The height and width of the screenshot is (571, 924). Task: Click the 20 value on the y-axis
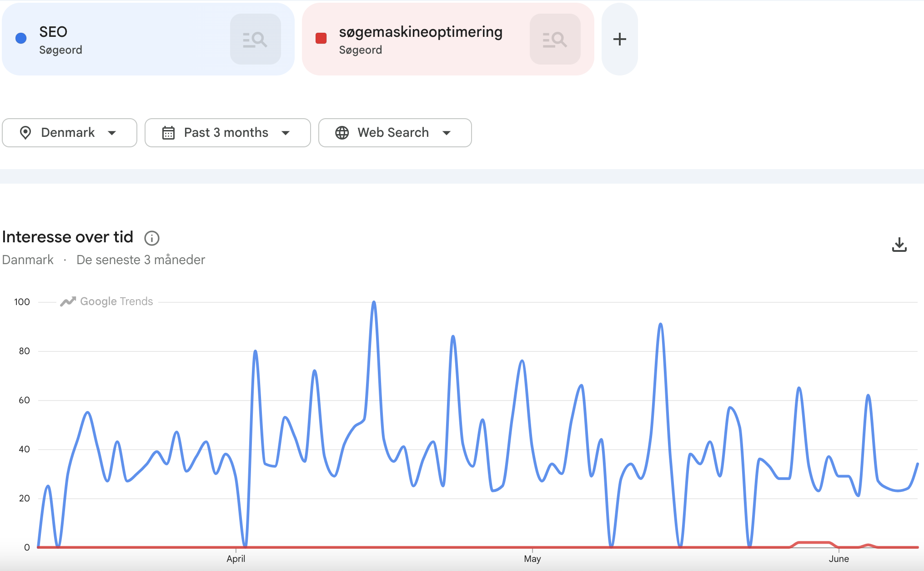(24, 498)
